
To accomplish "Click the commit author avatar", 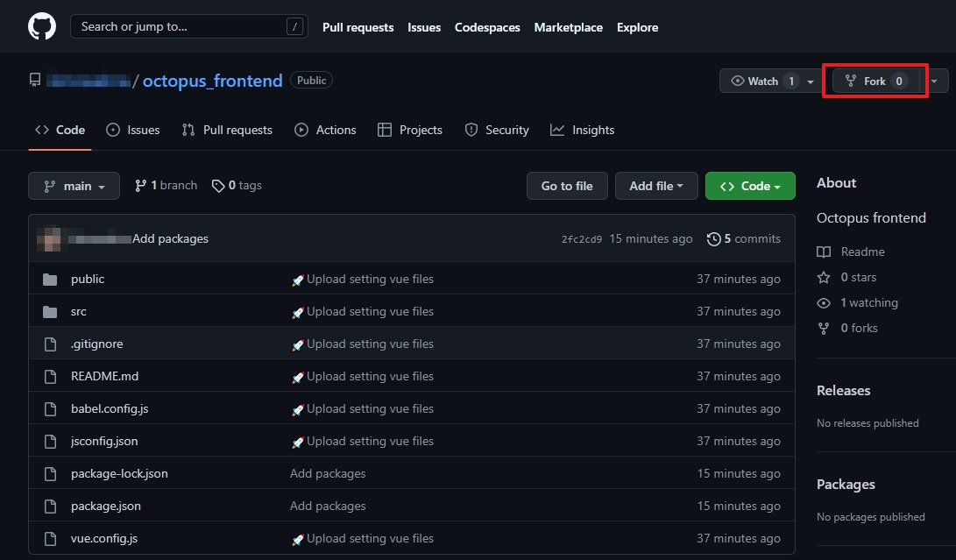I will pos(49,238).
